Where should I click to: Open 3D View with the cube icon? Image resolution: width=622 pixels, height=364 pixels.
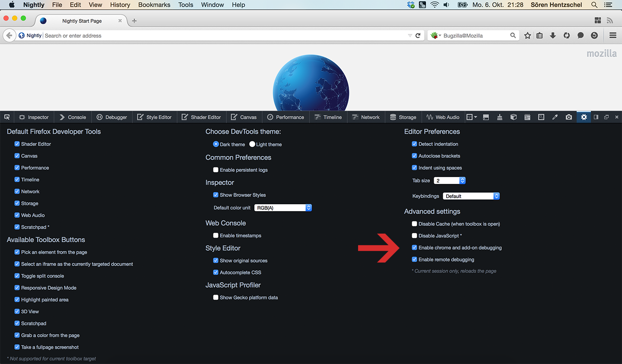coord(514,117)
